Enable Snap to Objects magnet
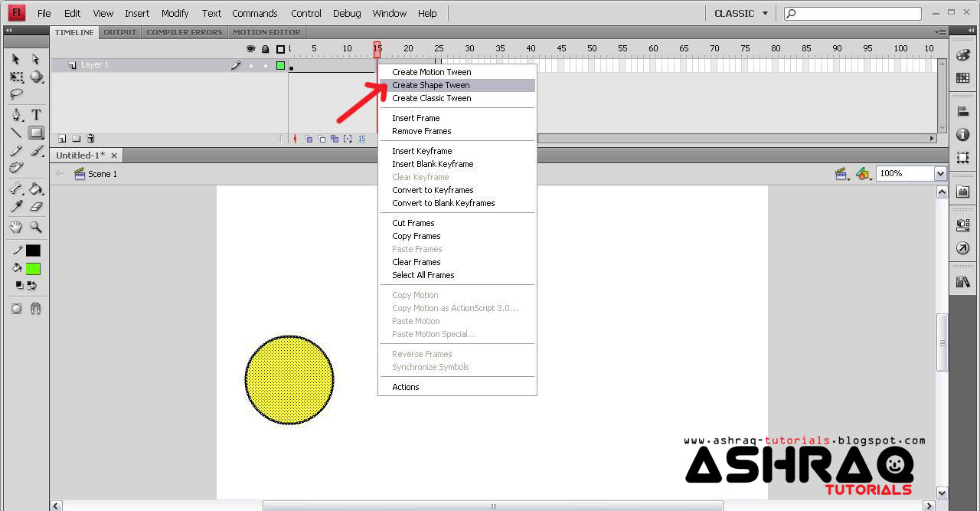 tap(37, 309)
